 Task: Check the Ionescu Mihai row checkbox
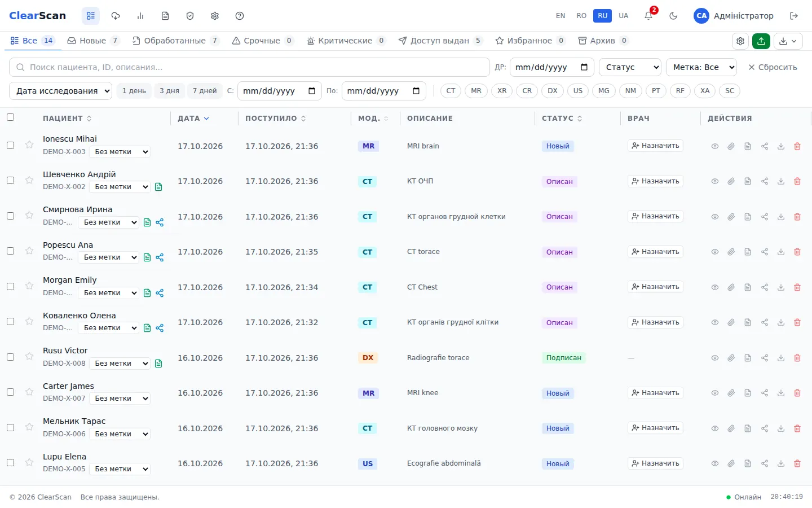(10, 145)
